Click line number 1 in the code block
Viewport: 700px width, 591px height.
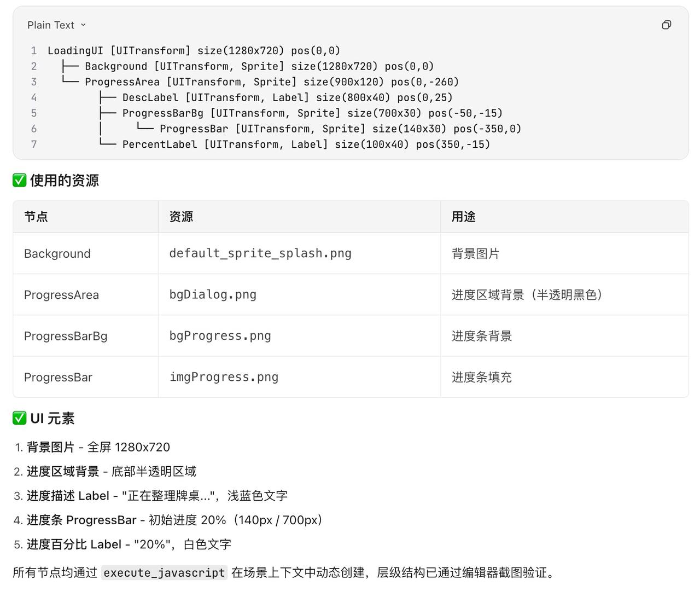[34, 51]
